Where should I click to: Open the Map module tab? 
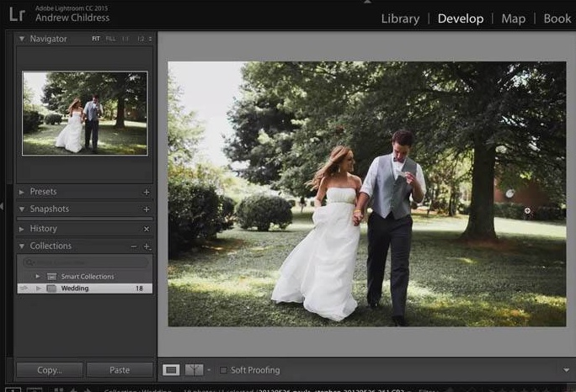coord(513,19)
